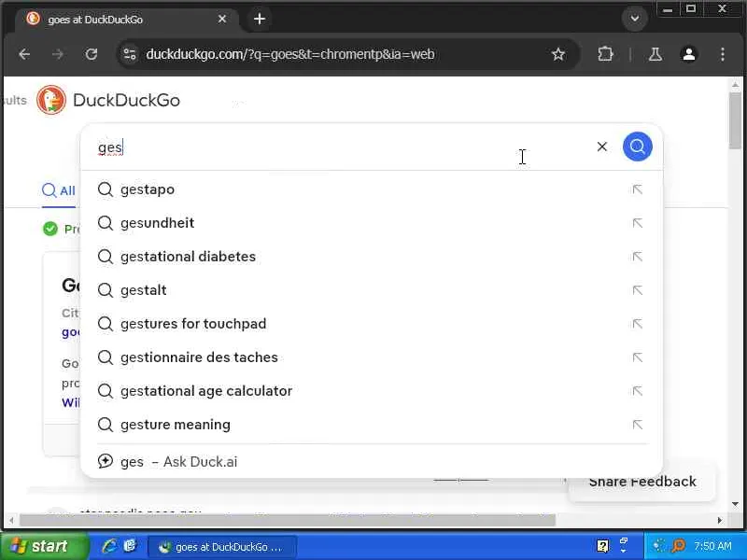Screen dimensions: 747x560
Task: Open the Windows start menu
Action: pyautogui.click(x=44, y=546)
